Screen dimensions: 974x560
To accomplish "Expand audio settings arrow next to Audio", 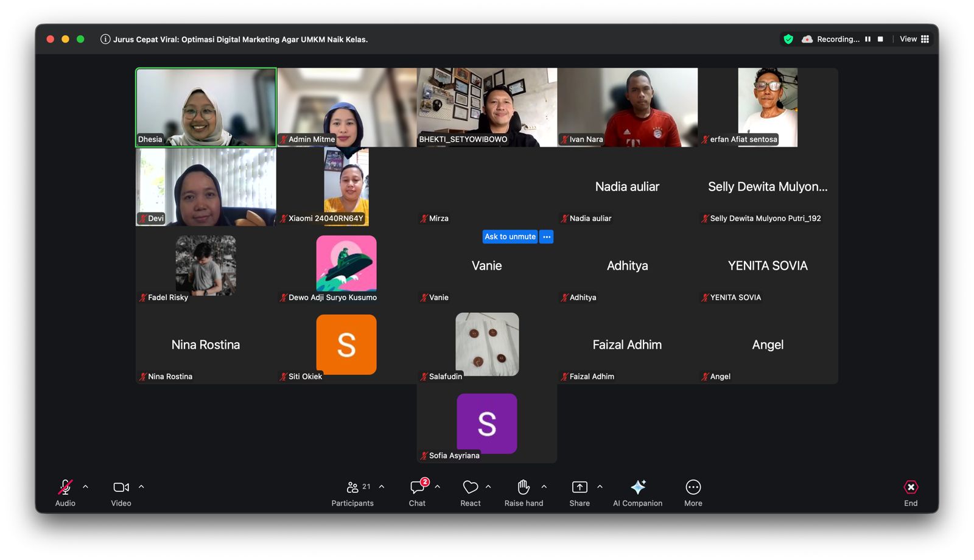I will [86, 487].
